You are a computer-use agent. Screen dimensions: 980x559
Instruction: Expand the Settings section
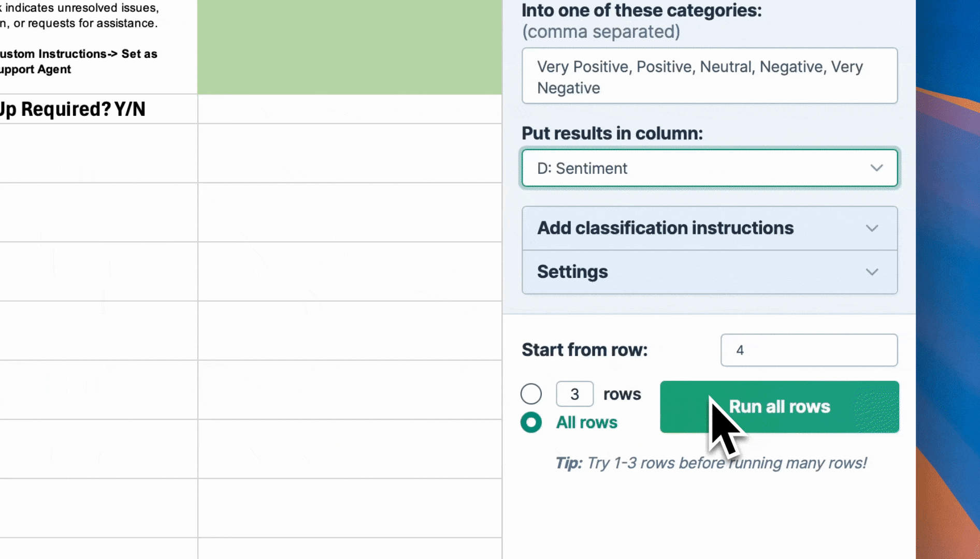(x=710, y=272)
